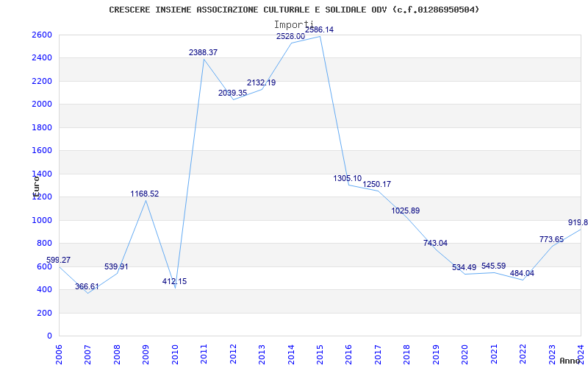Screen dimensions: 588x368
Task: Select the 743.04 value label
Action: tap(435, 243)
